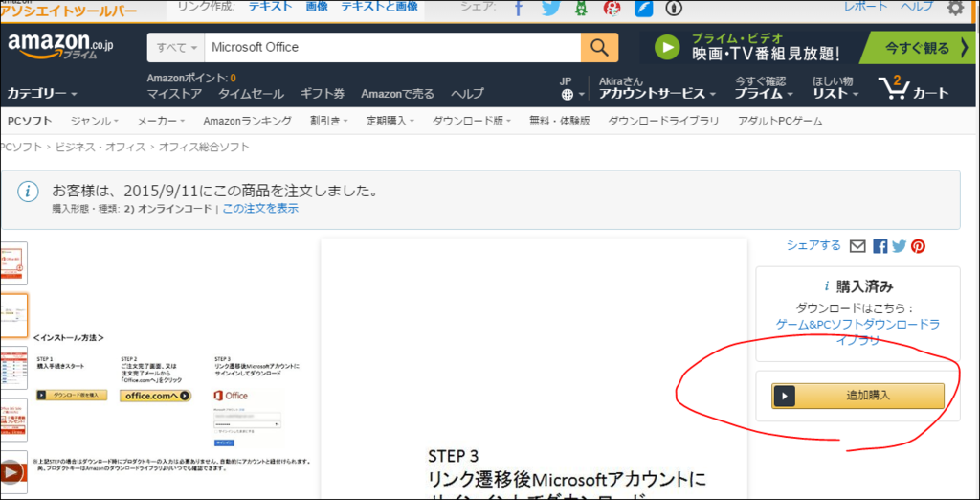Click ビジネス・オフィス breadcrumb

99,148
